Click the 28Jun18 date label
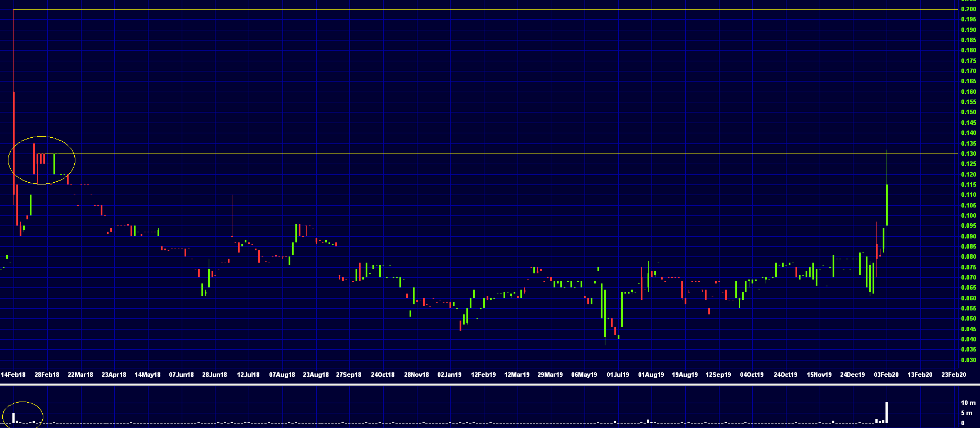The height and width of the screenshot is (428, 980). 214,375
